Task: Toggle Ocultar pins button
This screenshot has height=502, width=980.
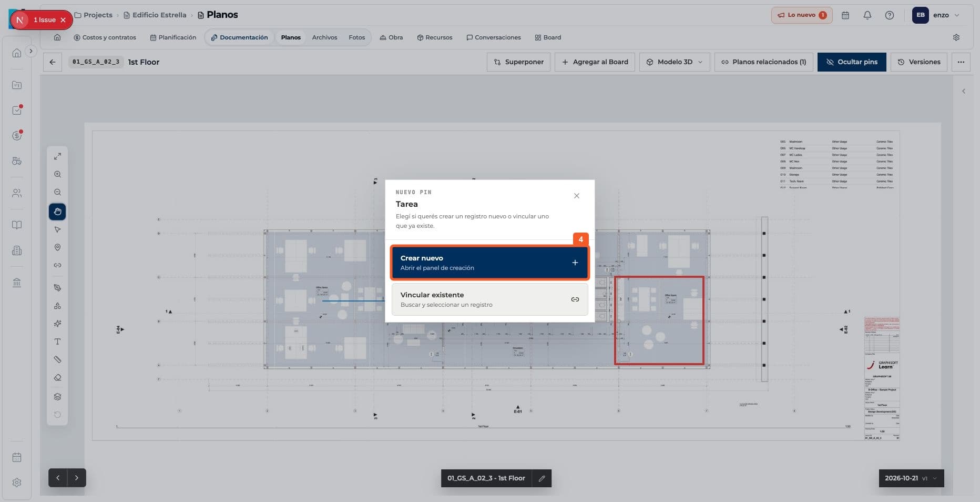Action: (x=851, y=62)
